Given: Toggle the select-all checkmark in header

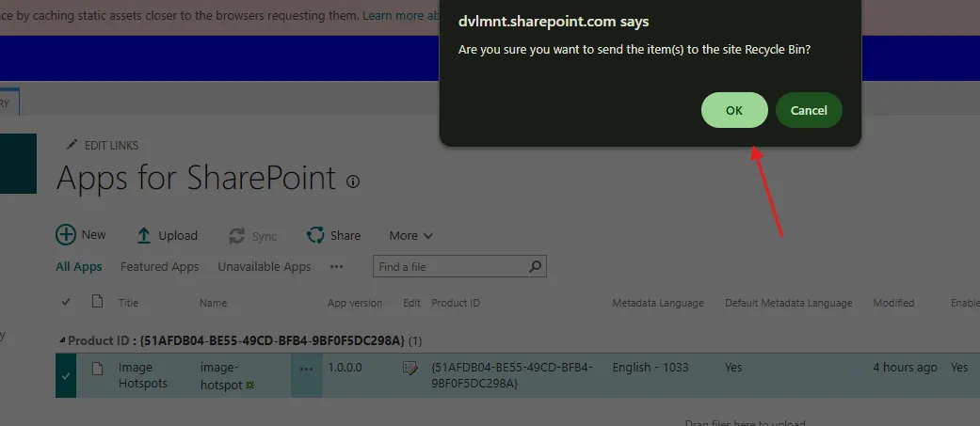Looking at the screenshot, I should pos(66,302).
